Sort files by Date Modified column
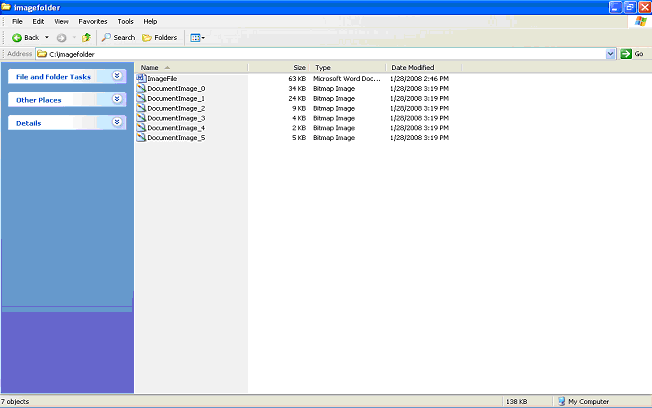The width and height of the screenshot is (652, 408). pyautogui.click(x=424, y=67)
